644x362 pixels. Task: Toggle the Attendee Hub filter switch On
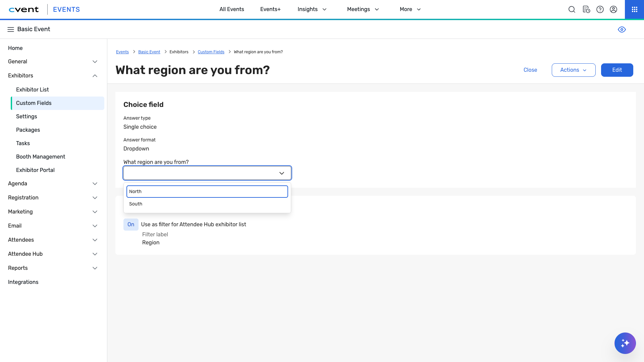pos(131,225)
